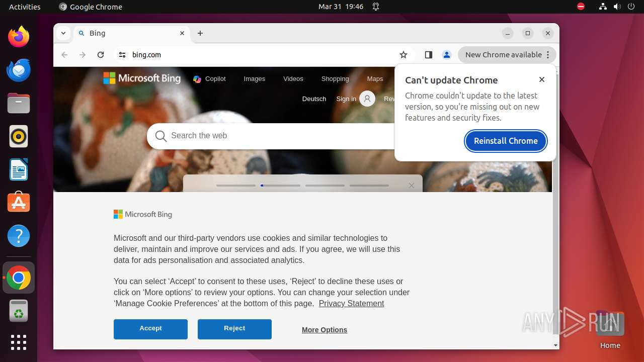Go to Maps in Bing nav
The width and height of the screenshot is (644, 362).
pyautogui.click(x=375, y=79)
